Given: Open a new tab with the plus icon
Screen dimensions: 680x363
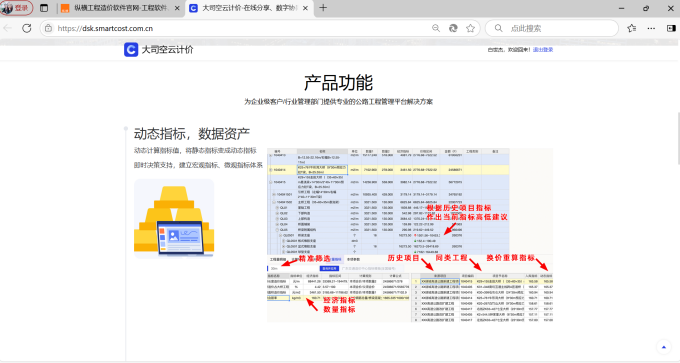Looking at the screenshot, I should [x=323, y=8].
